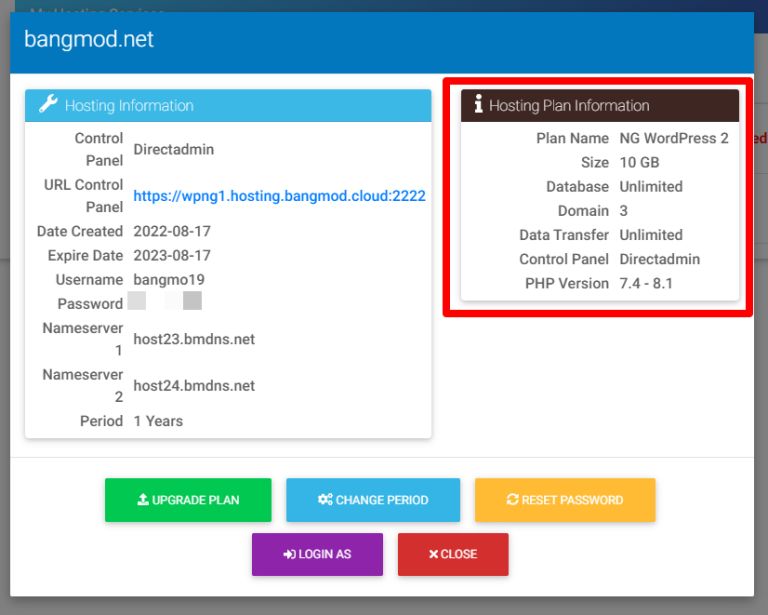Click the UPGRADE PLAN button
The image size is (768, 615).
click(x=188, y=500)
